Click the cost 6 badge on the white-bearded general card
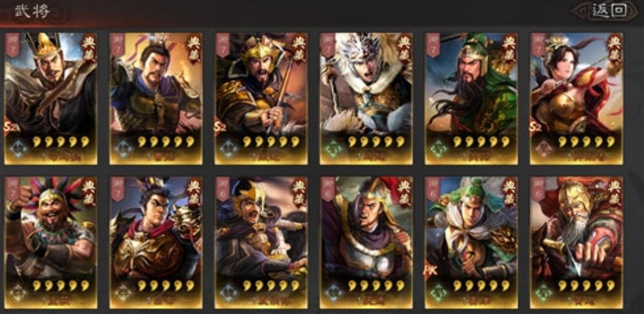 538,189
